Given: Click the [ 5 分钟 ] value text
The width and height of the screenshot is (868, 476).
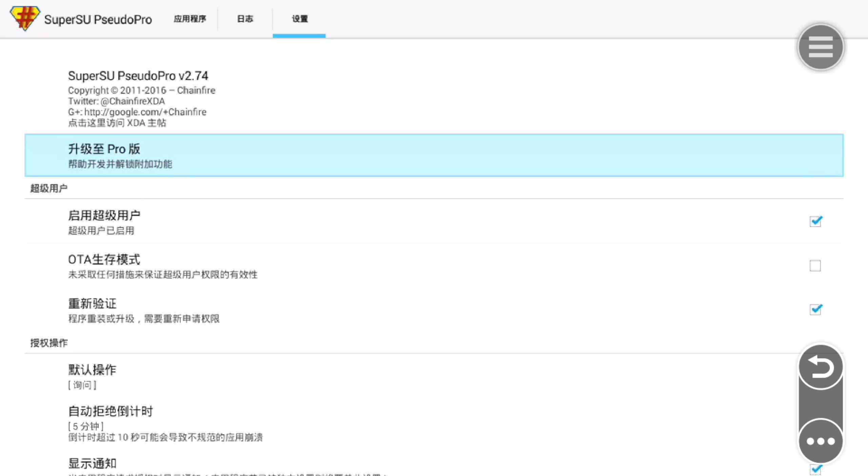Looking at the screenshot, I should (x=86, y=426).
